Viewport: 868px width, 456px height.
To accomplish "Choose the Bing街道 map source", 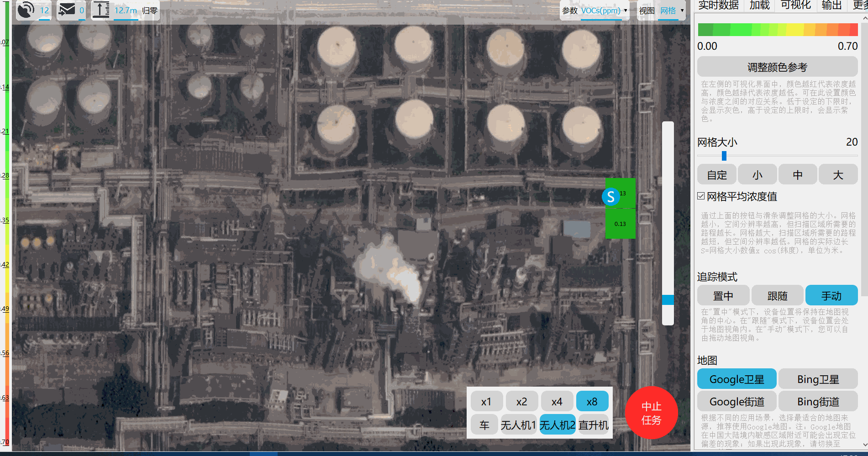I will (x=818, y=402).
